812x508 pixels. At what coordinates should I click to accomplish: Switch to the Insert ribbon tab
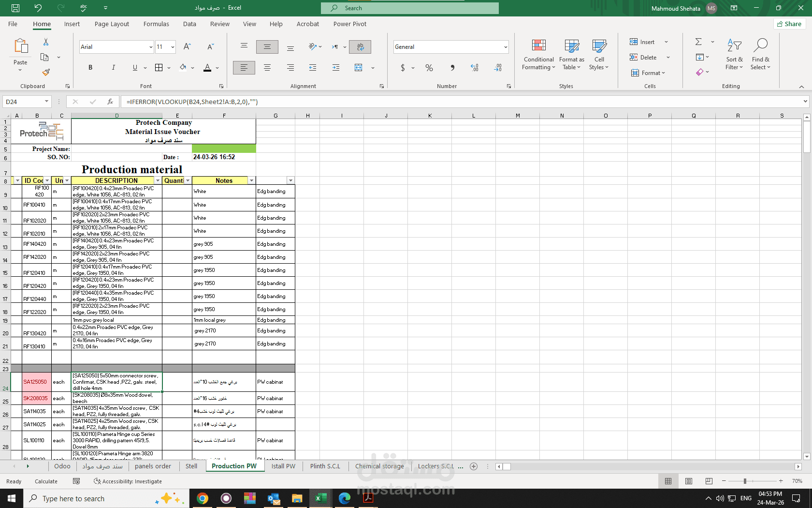pos(72,24)
